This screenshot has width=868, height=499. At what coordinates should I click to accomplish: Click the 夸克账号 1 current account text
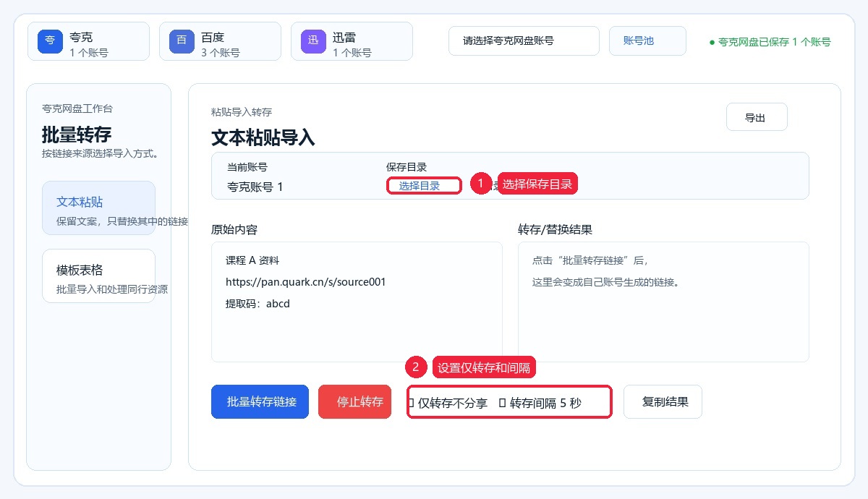(x=255, y=187)
